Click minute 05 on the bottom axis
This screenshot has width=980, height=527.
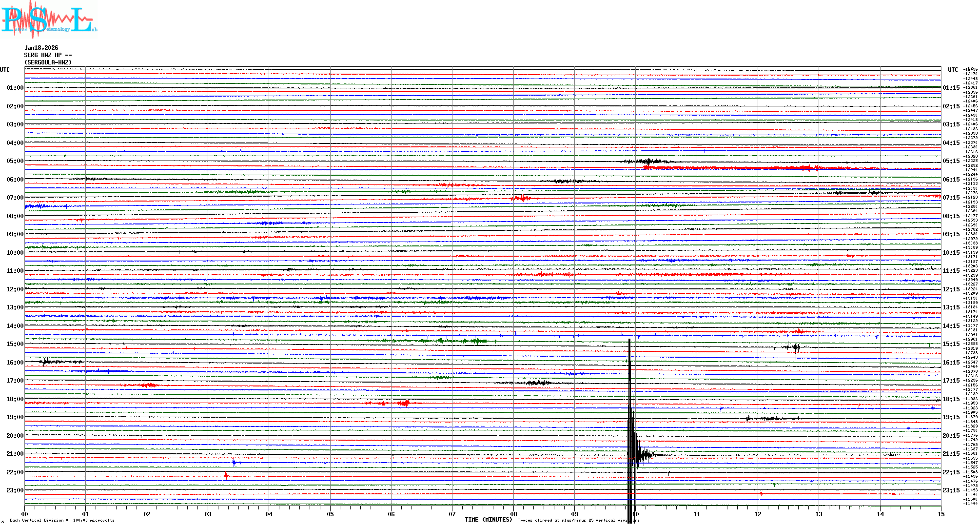(x=330, y=514)
